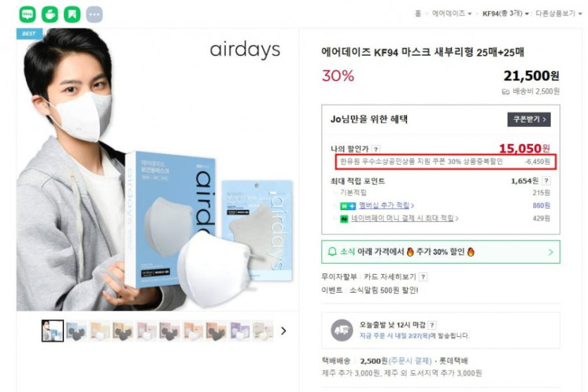The height and width of the screenshot is (392, 588).
Task: Click help icon beside 최대 적립 포인트 amount
Action: coord(546,180)
